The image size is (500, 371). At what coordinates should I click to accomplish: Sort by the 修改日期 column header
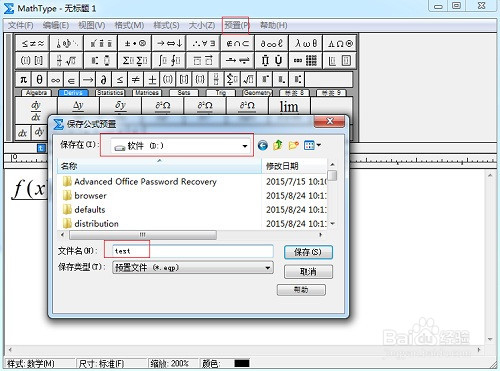294,166
